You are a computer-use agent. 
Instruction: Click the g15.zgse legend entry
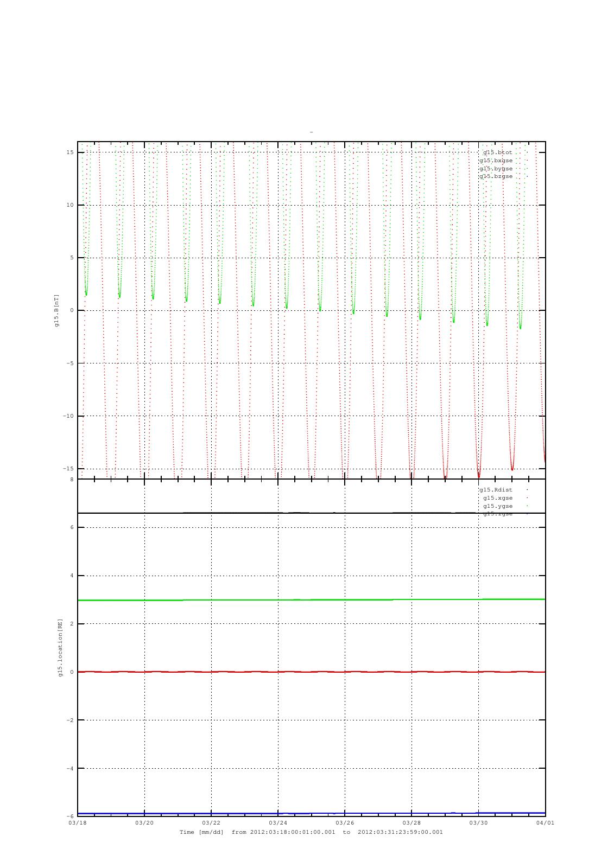pyautogui.click(x=498, y=514)
